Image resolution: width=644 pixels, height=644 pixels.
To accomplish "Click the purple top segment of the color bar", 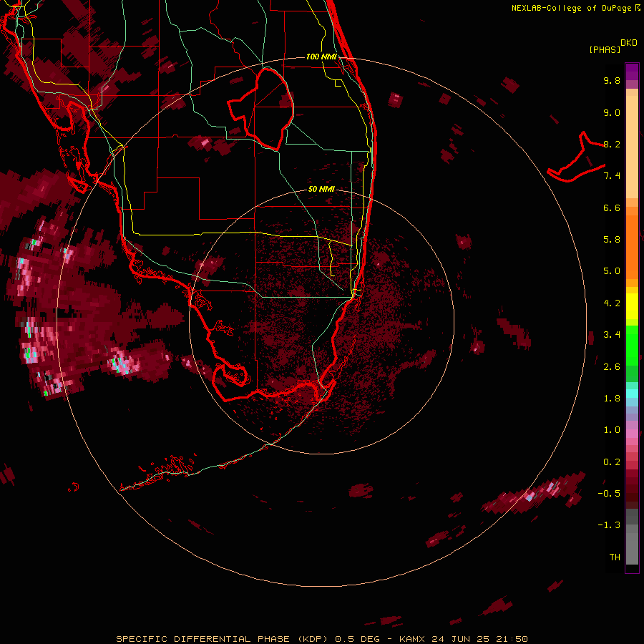I will pyautogui.click(x=632, y=72).
